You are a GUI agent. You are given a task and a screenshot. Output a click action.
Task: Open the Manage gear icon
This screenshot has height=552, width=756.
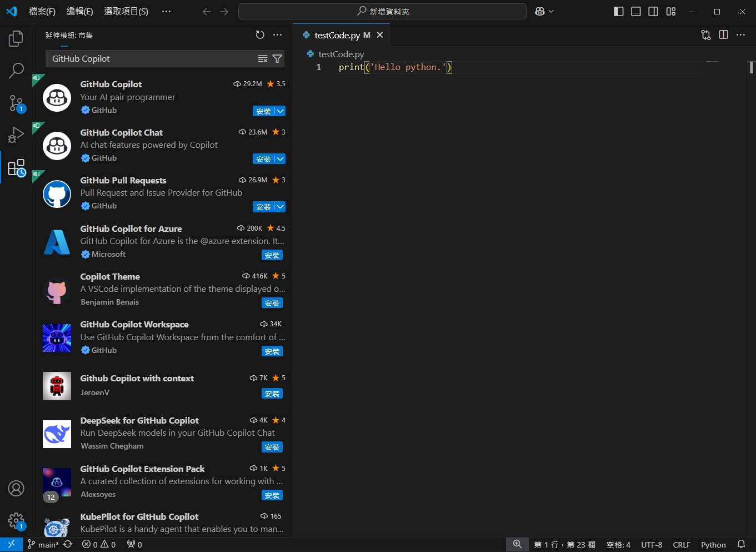coord(16,521)
